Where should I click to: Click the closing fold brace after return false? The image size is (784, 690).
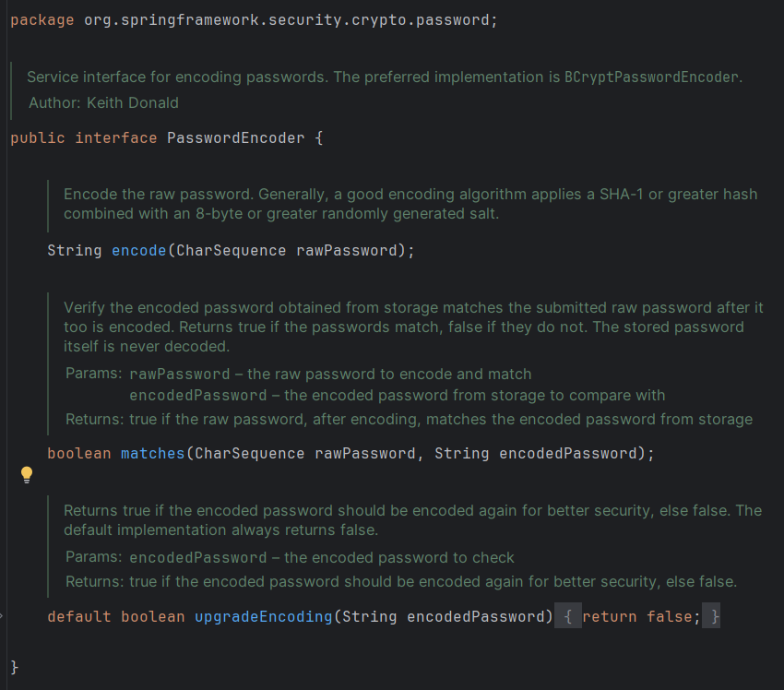(x=711, y=616)
